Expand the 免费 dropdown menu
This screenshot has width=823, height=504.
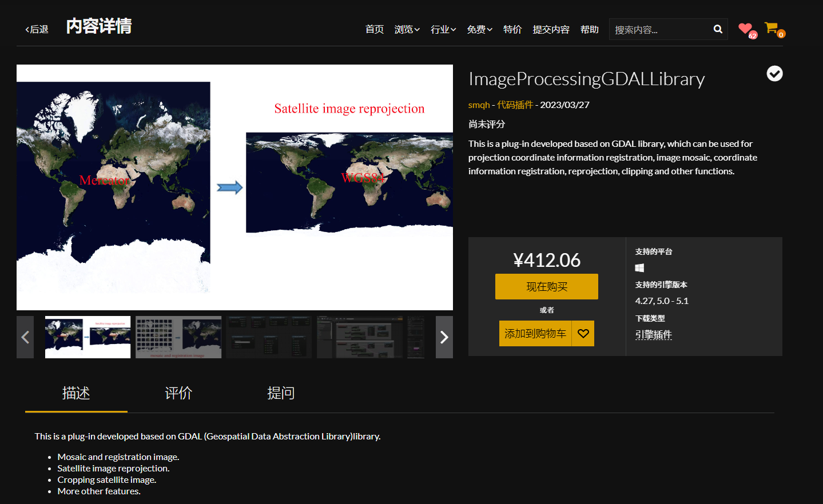coord(479,29)
